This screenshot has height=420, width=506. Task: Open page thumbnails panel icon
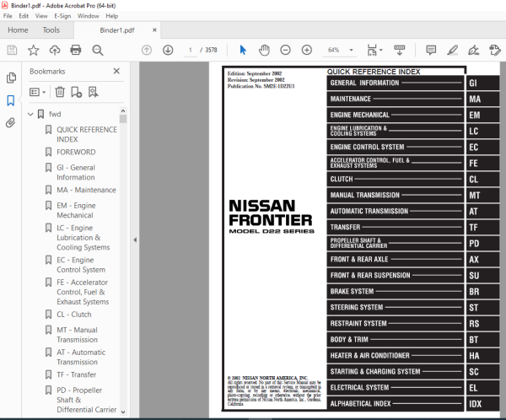click(x=11, y=78)
